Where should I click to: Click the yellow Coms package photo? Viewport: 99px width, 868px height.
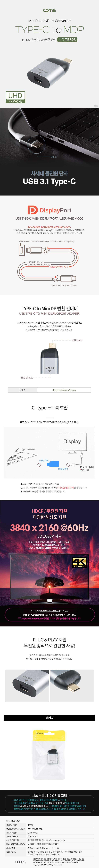pos(49,759)
